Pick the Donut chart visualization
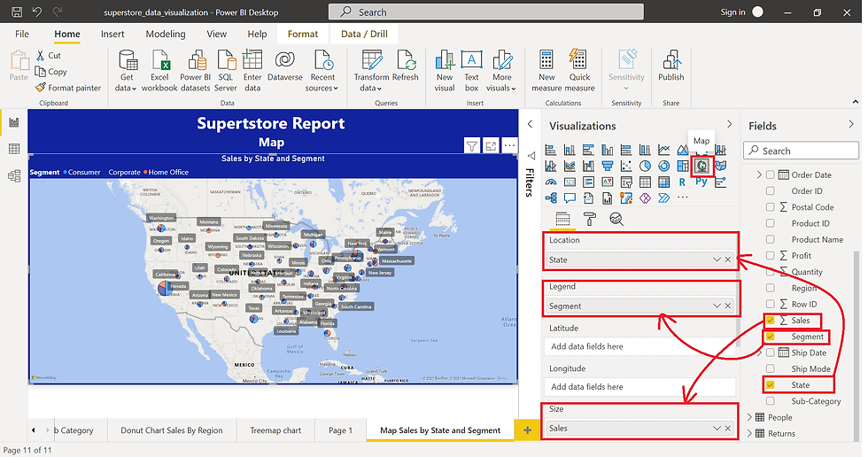 click(663, 166)
